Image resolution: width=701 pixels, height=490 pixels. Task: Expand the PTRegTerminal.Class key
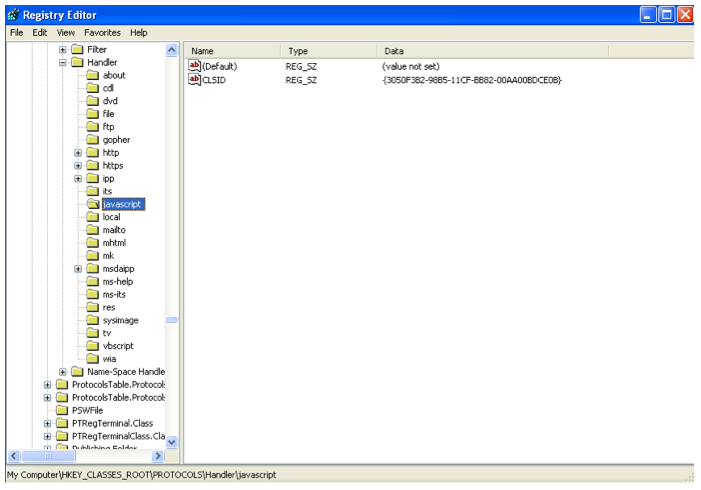pos(47,423)
